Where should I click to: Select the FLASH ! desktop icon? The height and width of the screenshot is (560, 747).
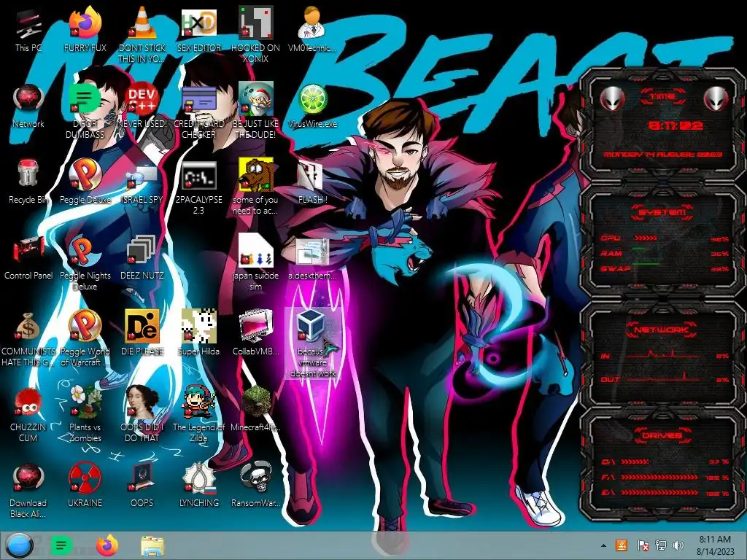(312, 175)
